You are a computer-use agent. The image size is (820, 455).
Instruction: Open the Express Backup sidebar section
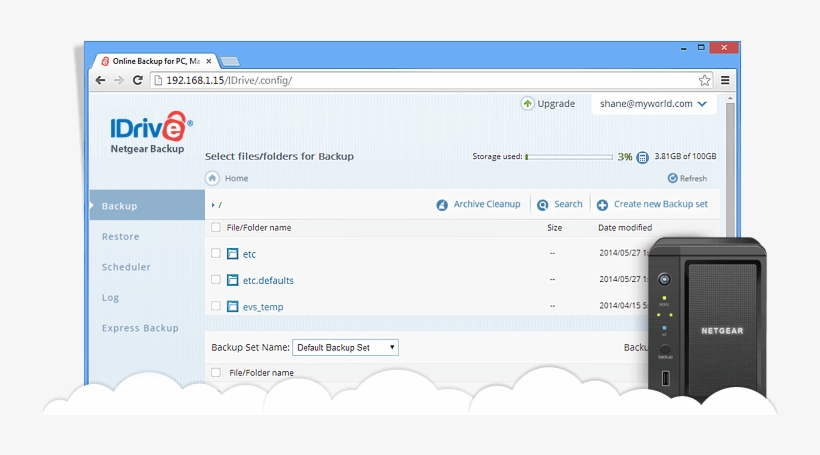[140, 328]
